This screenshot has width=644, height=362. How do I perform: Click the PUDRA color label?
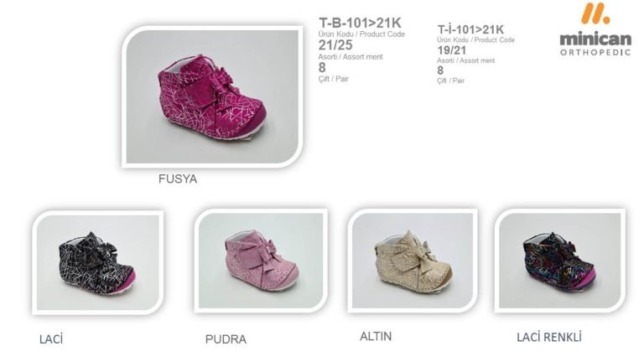226,339
